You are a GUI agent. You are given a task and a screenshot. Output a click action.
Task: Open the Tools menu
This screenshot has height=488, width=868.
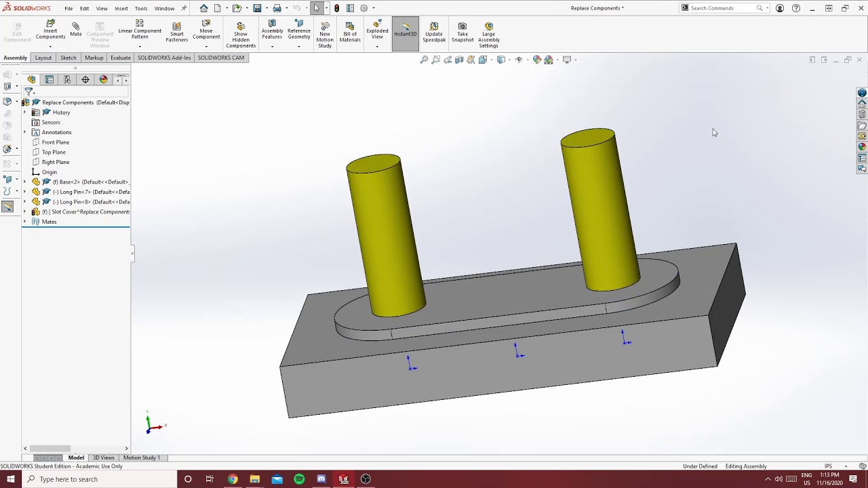tap(141, 8)
